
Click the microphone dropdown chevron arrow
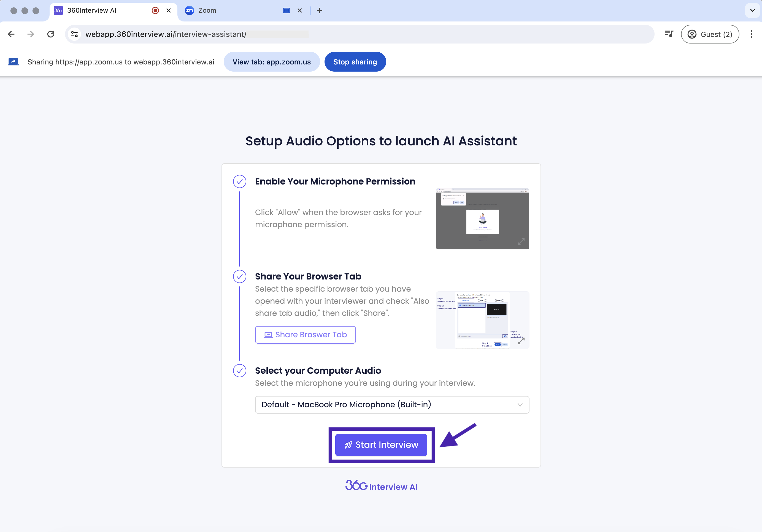tap(520, 405)
